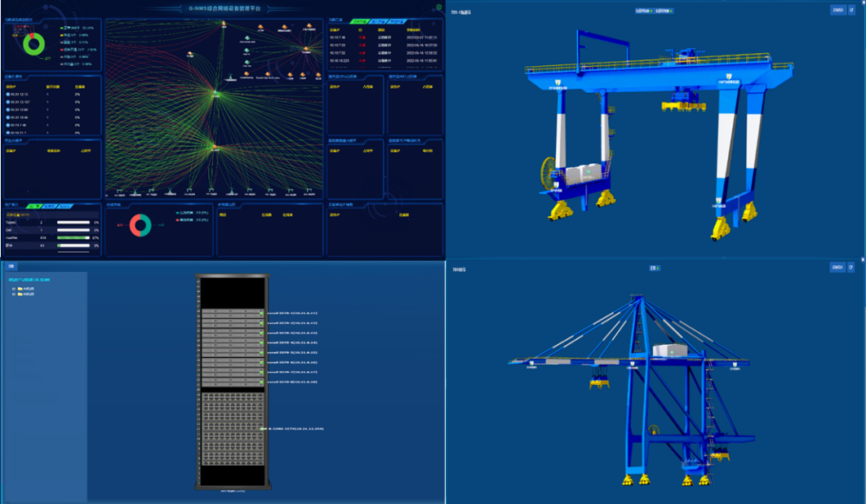Toggle the status chip above quay crane view
Viewport: 866px width, 504px height.
(655, 267)
